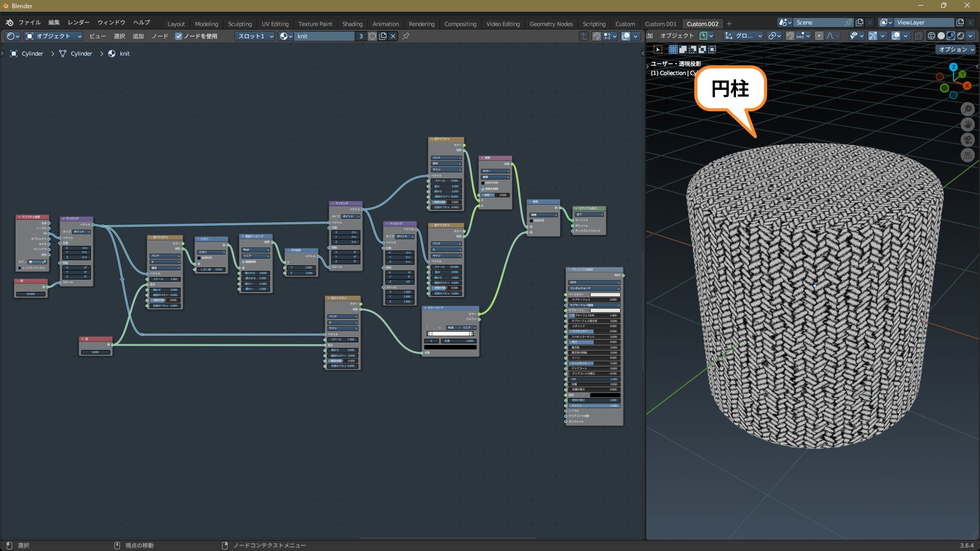This screenshot has height=551, width=980.
Task: Uncheck the ノードを使用 checkbox
Action: [179, 36]
